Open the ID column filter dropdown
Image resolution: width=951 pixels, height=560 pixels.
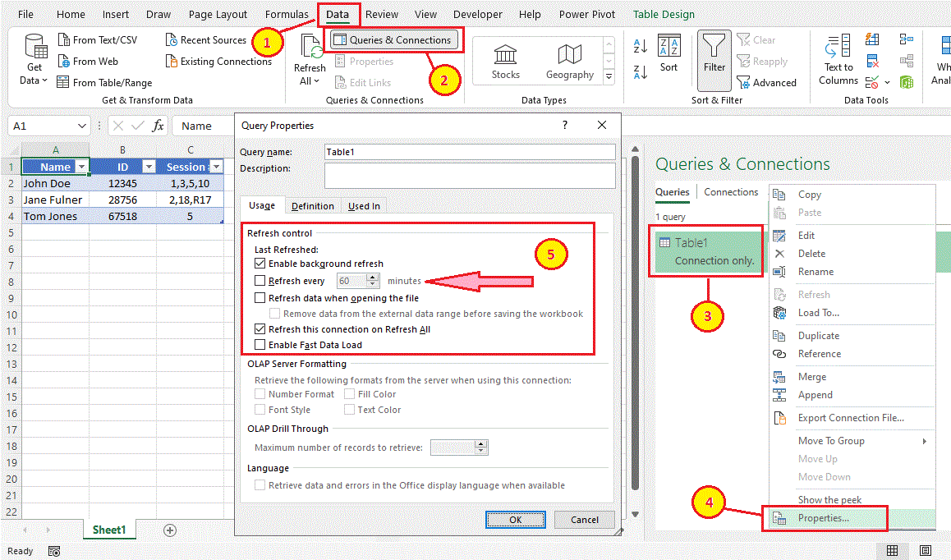coord(149,167)
